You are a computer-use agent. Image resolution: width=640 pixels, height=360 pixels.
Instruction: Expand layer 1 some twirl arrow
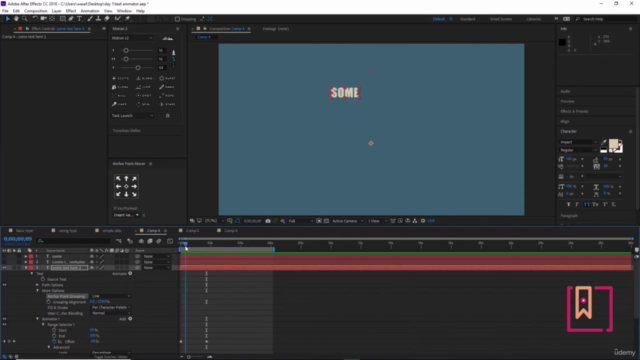click(26, 256)
